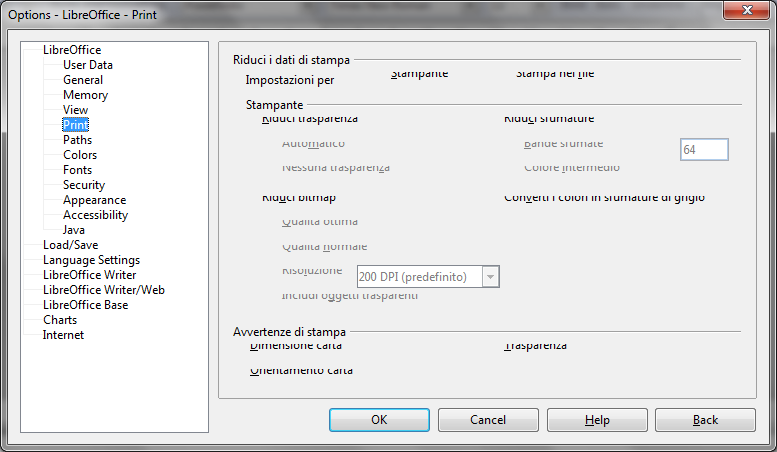
Task: Toggle the Riduci bitmap checkbox
Action: point(298,197)
